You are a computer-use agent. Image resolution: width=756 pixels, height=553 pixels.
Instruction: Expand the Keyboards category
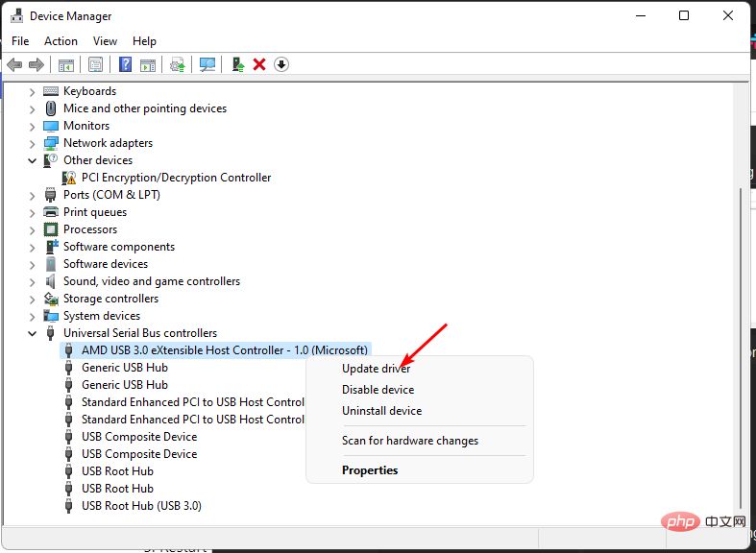(x=33, y=91)
